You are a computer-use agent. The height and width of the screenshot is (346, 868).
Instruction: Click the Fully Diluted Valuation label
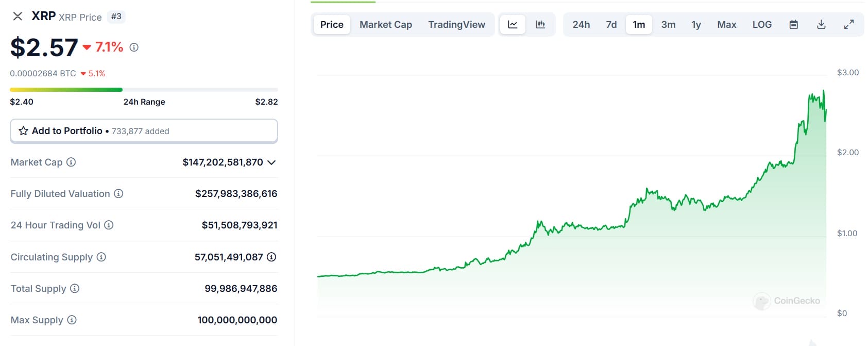click(60, 194)
